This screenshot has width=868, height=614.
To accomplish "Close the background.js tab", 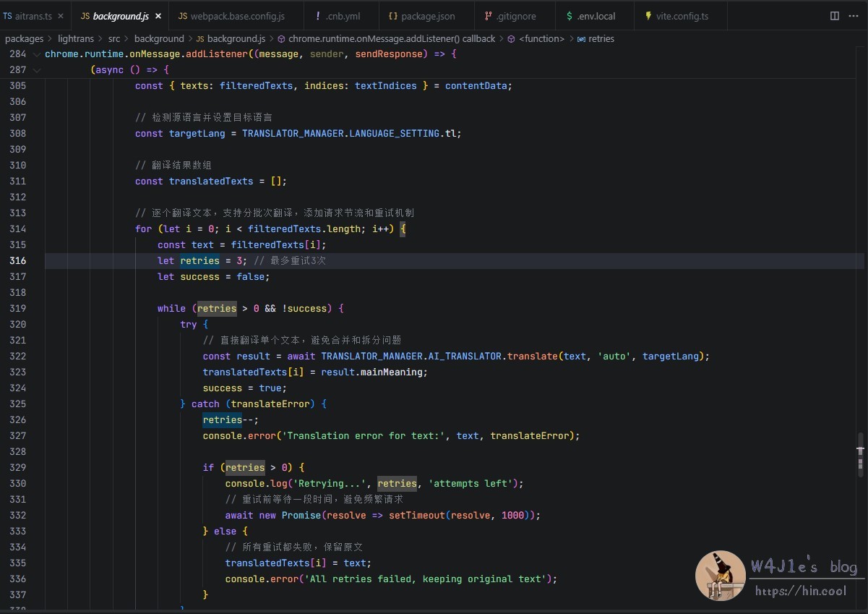I will tap(158, 16).
